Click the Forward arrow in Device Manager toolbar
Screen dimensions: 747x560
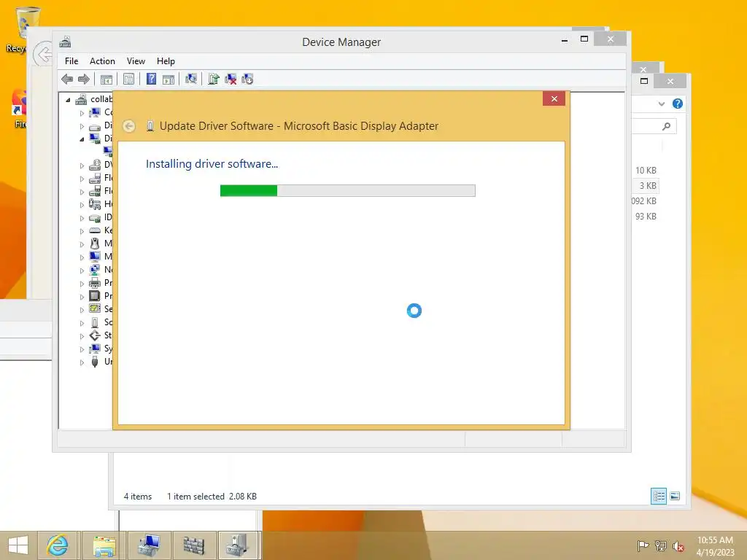84,79
